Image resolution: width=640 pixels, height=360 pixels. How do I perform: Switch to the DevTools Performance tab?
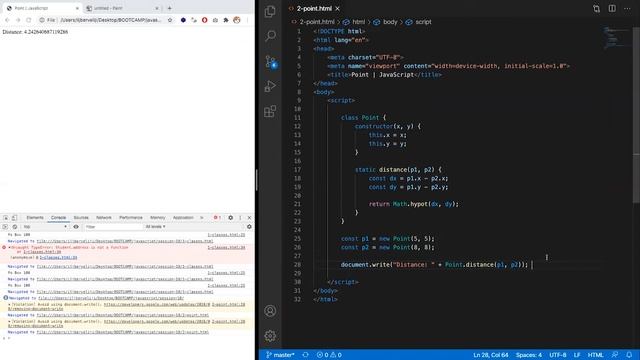(x=131, y=218)
